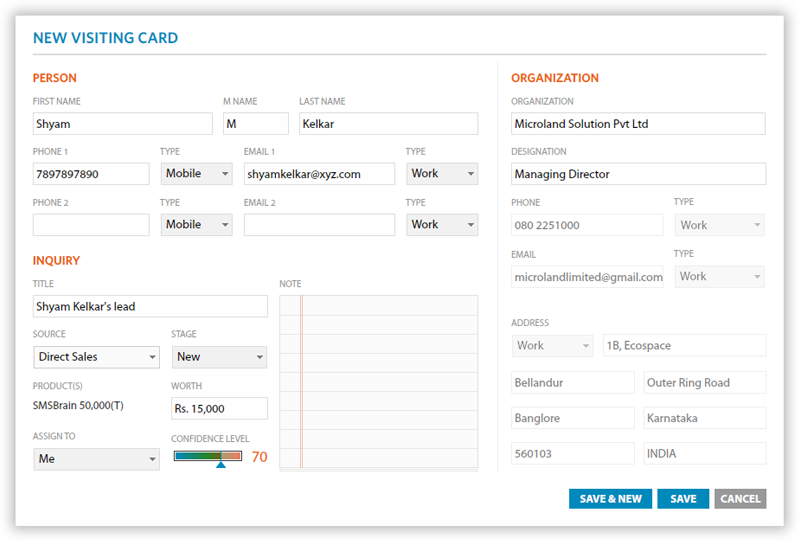Click the blue confidence slider handle
This screenshot has height=542, width=799.
click(x=221, y=464)
